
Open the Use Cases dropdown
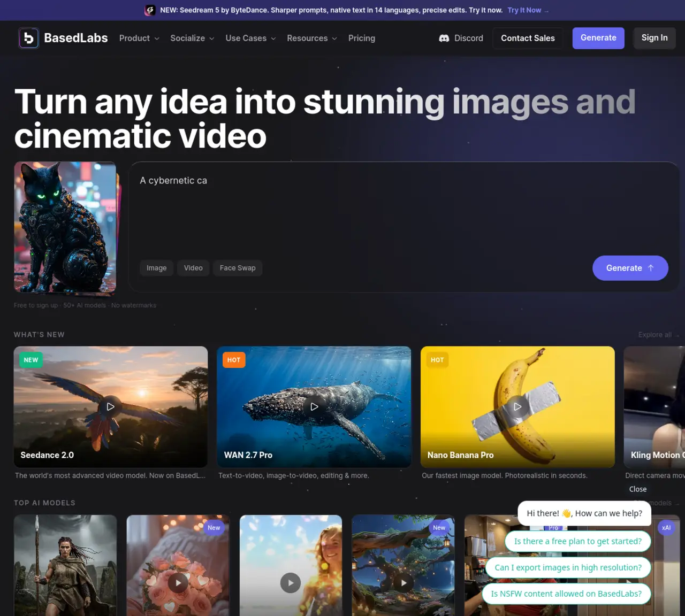(x=250, y=38)
